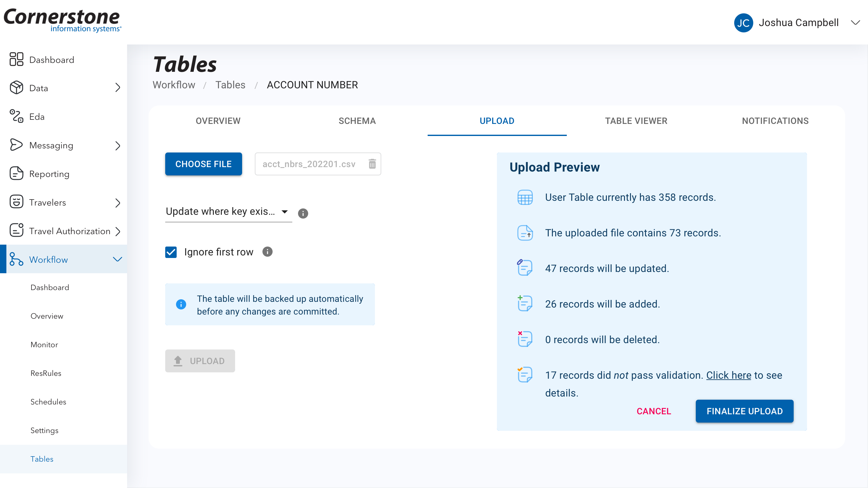Click info icon next to update mode dropdown

point(303,213)
